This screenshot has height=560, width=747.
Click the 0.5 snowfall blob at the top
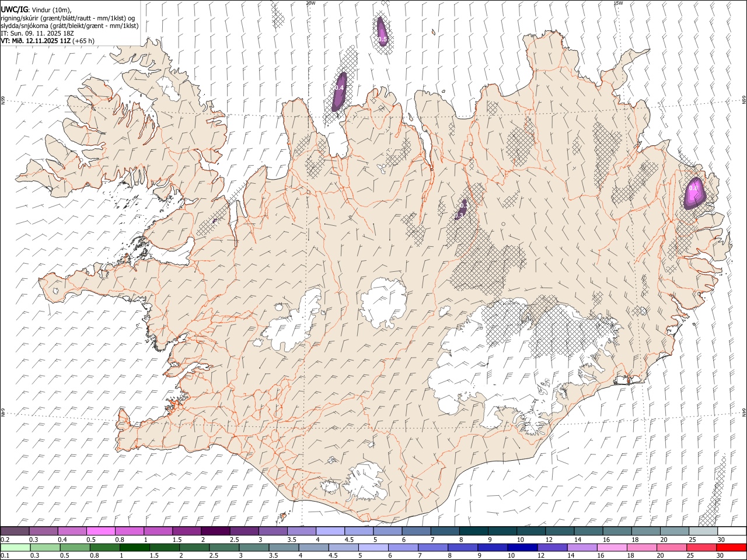381,31
